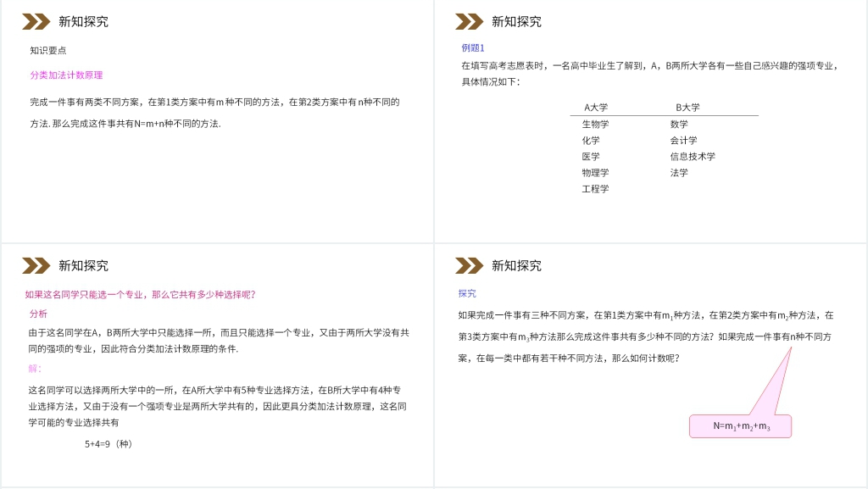
Task: Click the 具体情况如下 line
Action: 491,82
